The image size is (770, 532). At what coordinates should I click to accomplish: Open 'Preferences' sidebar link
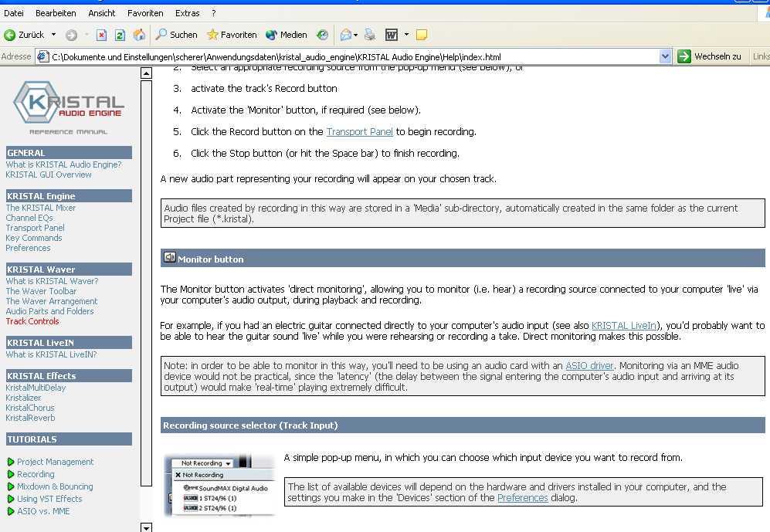(28, 248)
